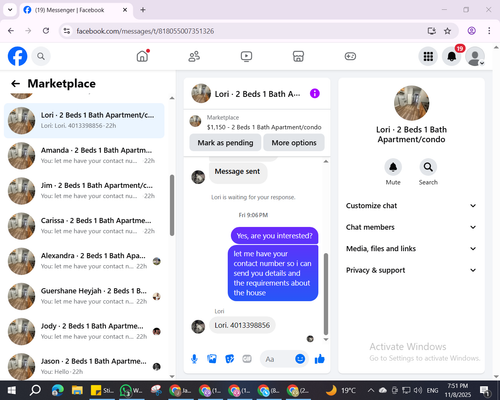The height and width of the screenshot is (400, 500).
Task: Click the install app icon in address bar
Action: [432, 31]
